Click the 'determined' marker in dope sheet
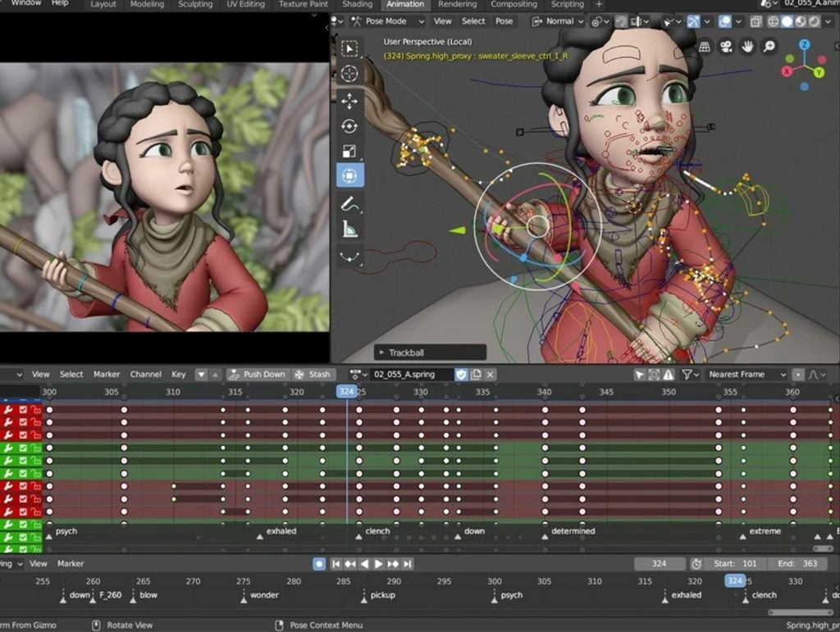Viewport: 840px width, 632px height. click(x=573, y=531)
